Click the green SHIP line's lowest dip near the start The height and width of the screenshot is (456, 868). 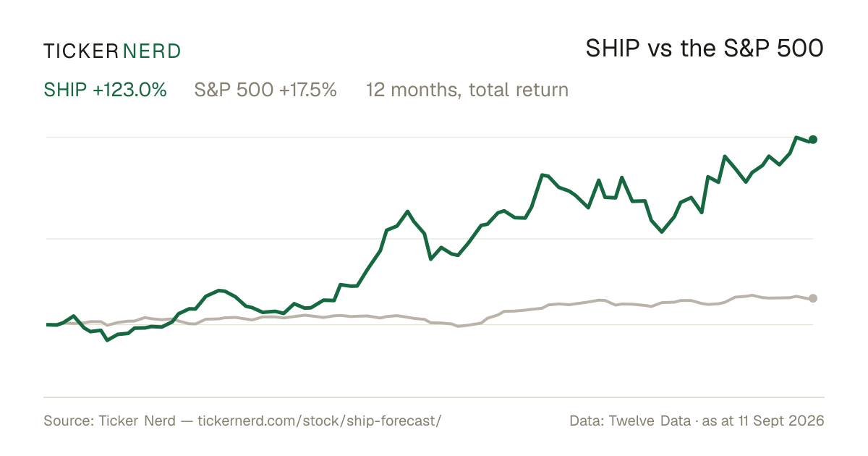(x=107, y=339)
